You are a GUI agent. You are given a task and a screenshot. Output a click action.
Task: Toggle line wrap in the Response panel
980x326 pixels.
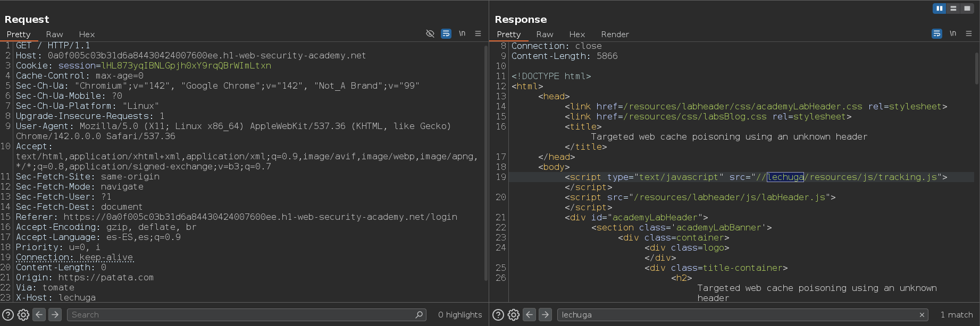[x=937, y=33]
